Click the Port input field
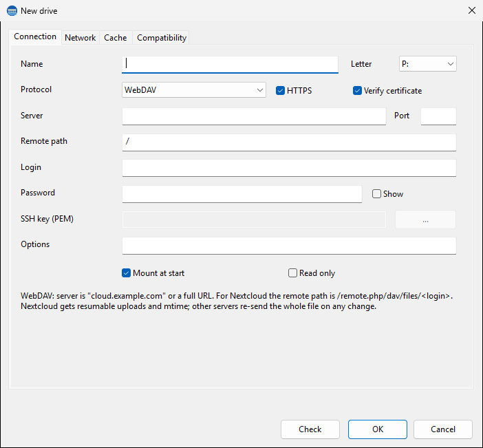This screenshot has height=448, width=483. coord(438,116)
